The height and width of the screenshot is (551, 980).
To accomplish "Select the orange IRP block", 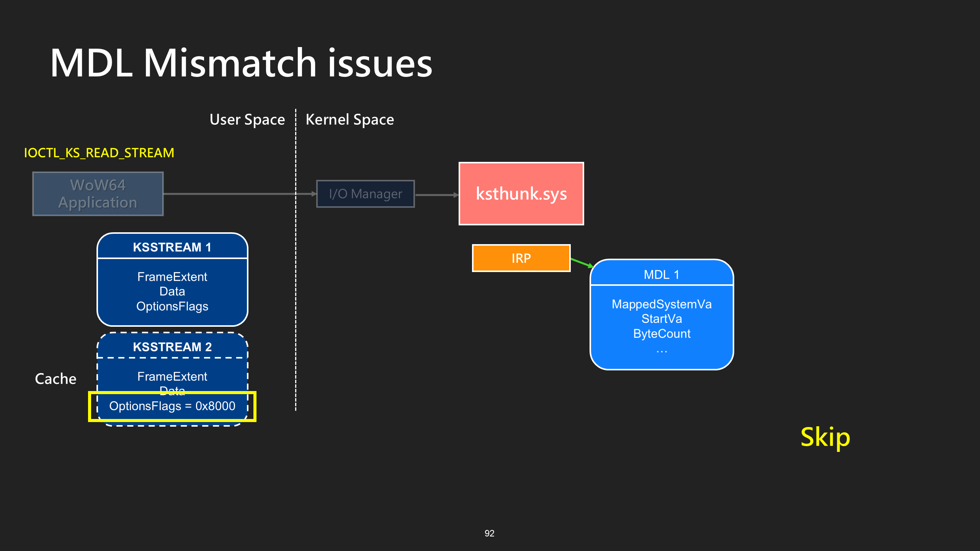I will click(521, 258).
